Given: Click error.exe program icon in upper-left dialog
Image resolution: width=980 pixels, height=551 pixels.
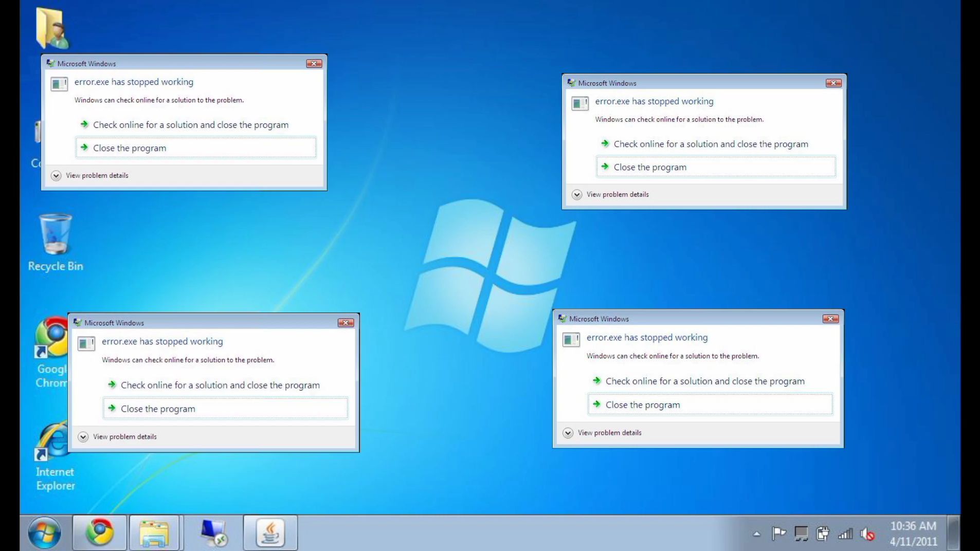Looking at the screenshot, I should [59, 84].
